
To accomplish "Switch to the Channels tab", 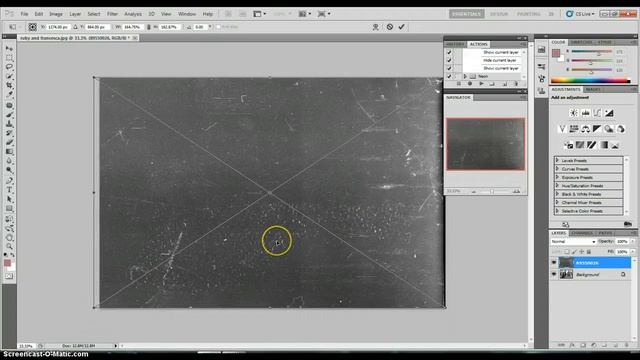I will [x=582, y=233].
